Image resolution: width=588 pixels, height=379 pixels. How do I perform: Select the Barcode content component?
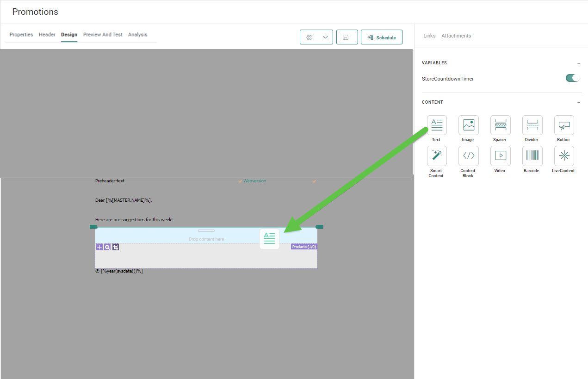coord(532,156)
